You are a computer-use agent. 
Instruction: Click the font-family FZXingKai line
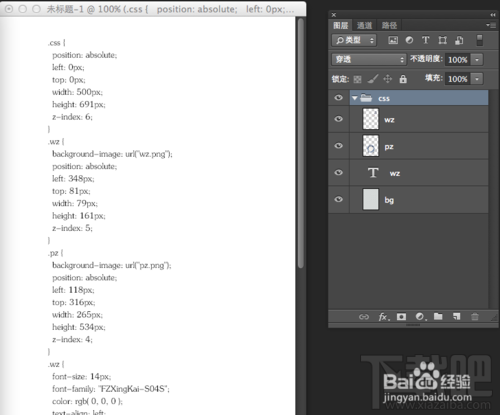[111, 389]
